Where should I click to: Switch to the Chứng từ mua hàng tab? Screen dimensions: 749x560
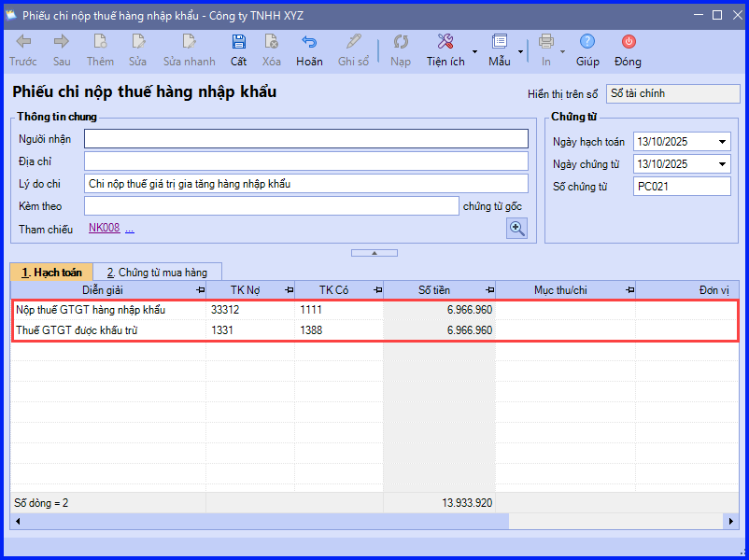pos(157,273)
